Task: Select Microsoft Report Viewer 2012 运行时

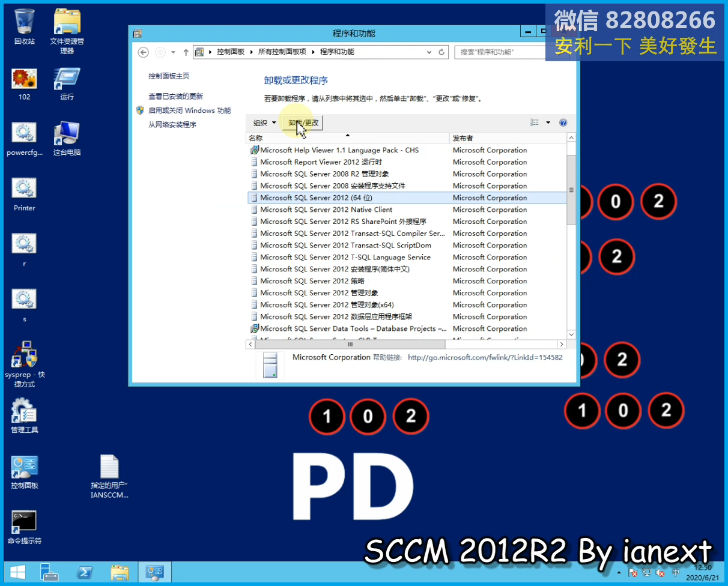Action: 407,162
